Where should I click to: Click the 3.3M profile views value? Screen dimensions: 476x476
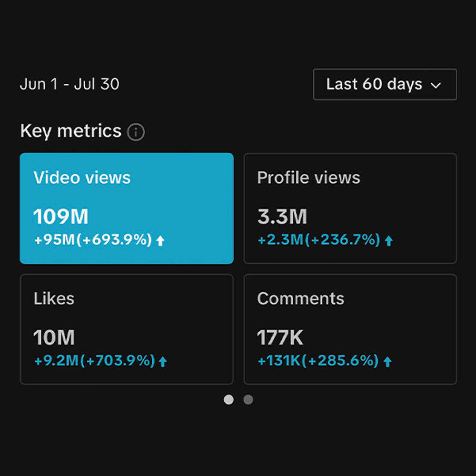[282, 218]
